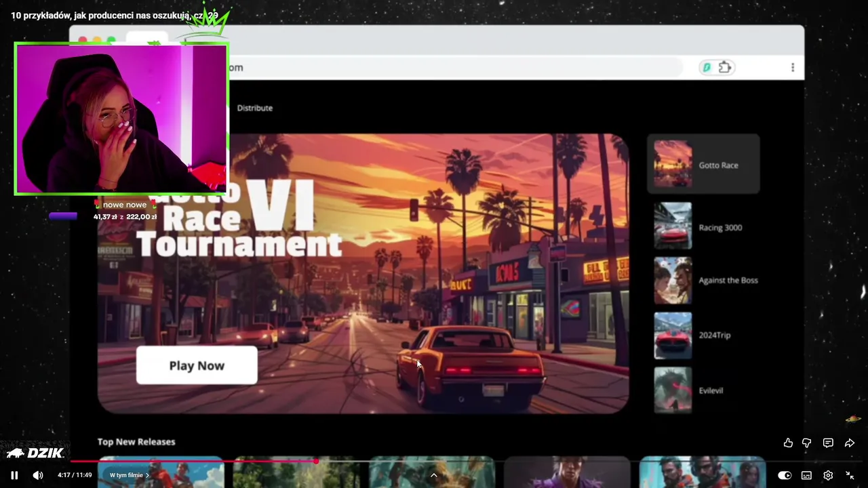
Task: Mute the video volume speaker icon
Action: 38,475
